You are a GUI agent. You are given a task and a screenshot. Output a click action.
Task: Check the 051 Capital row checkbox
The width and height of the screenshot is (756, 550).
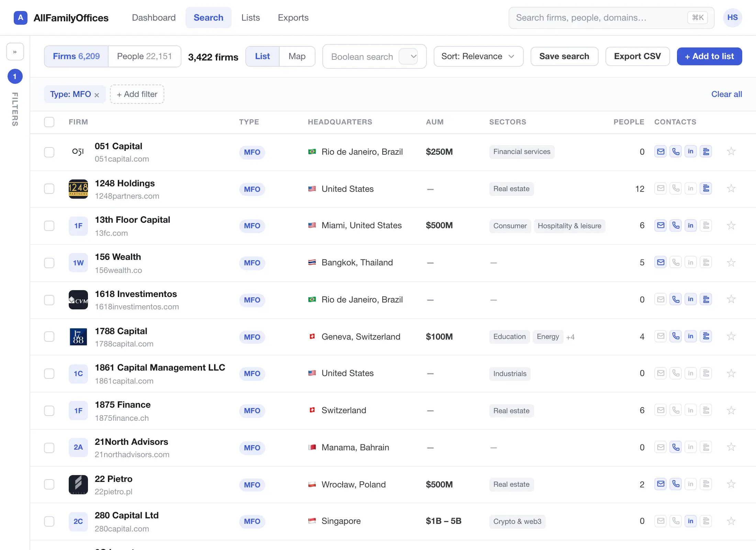[x=49, y=152]
